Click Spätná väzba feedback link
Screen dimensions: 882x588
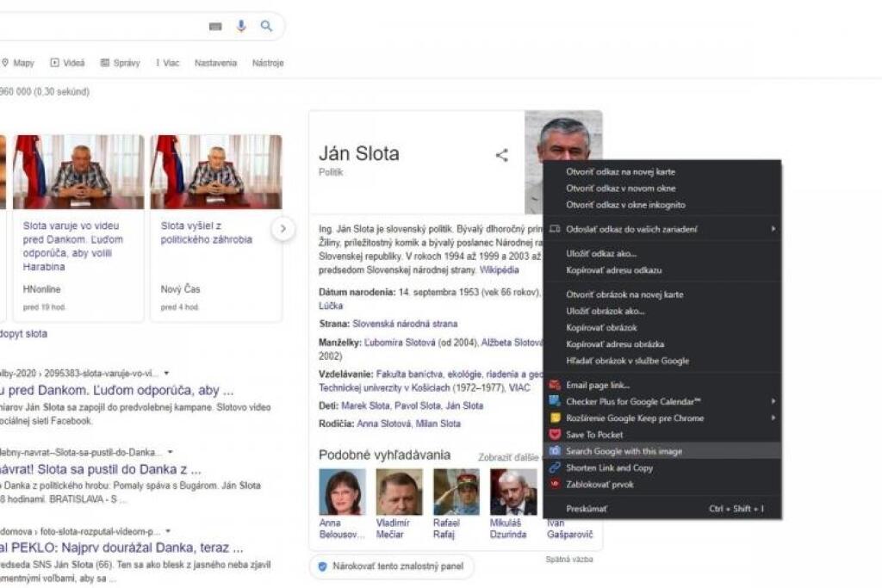tap(569, 560)
